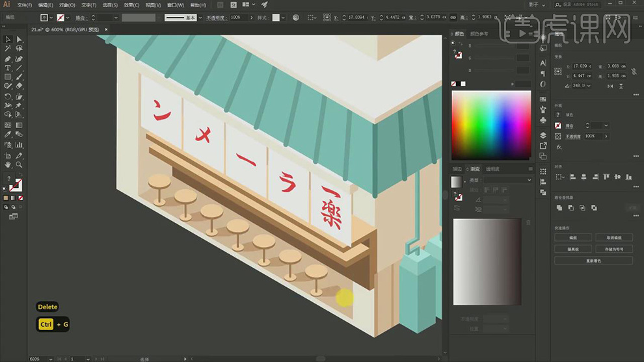644x362 pixels.
Task: Click vertical align bottom icon
Action: pyautogui.click(x=629, y=177)
